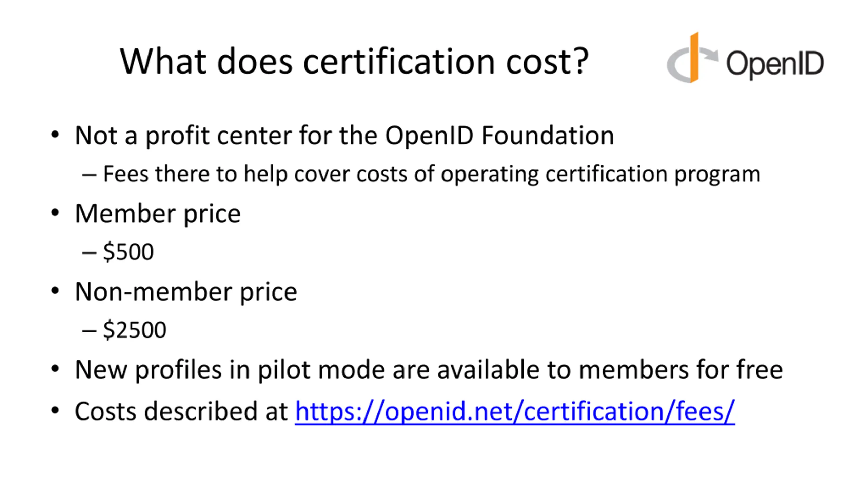Click the dash before the $500 entry

point(89,253)
